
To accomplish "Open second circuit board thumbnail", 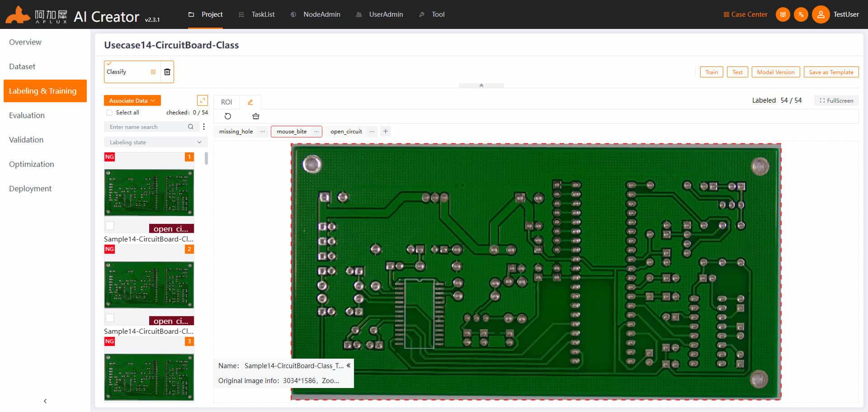I will 149,285.
